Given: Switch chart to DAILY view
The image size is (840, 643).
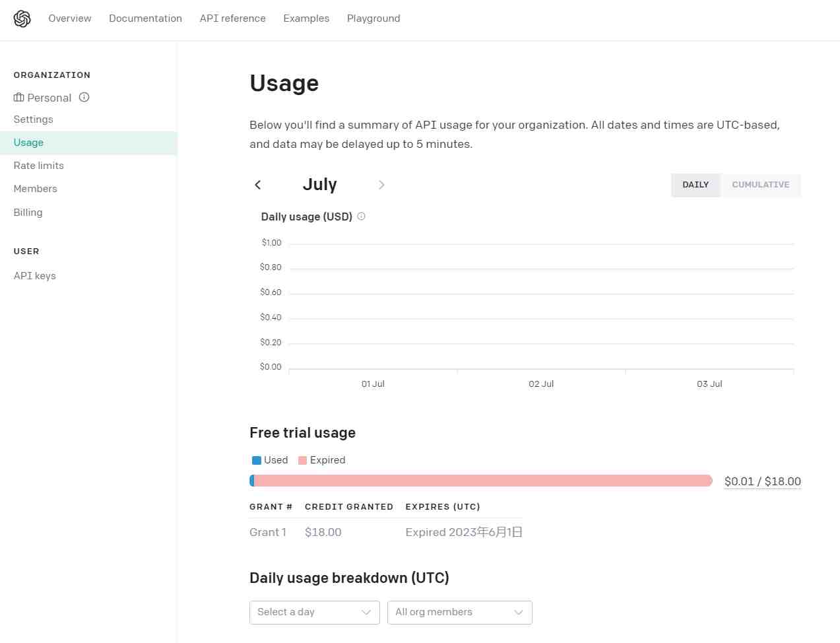Looking at the screenshot, I should click(x=695, y=185).
